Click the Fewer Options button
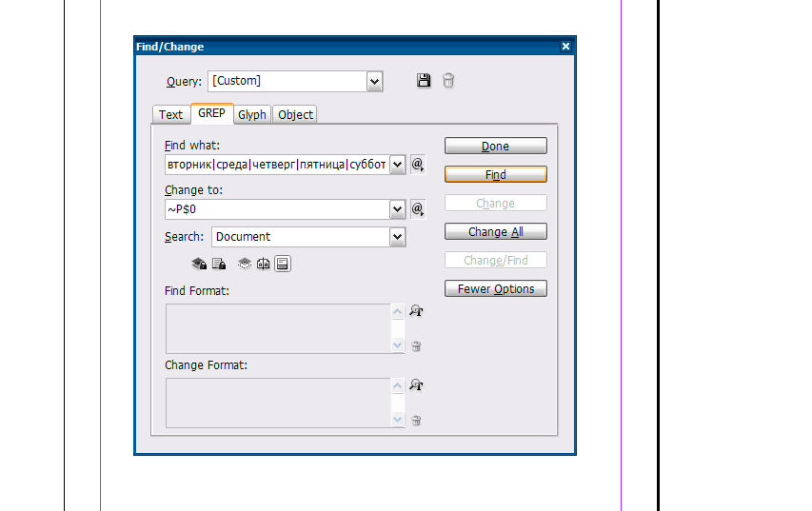 [x=496, y=288]
